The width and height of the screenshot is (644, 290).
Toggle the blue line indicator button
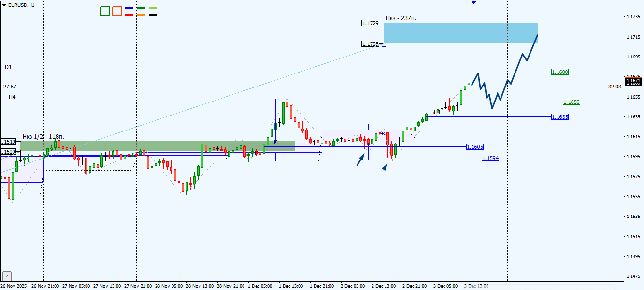coord(129,8)
